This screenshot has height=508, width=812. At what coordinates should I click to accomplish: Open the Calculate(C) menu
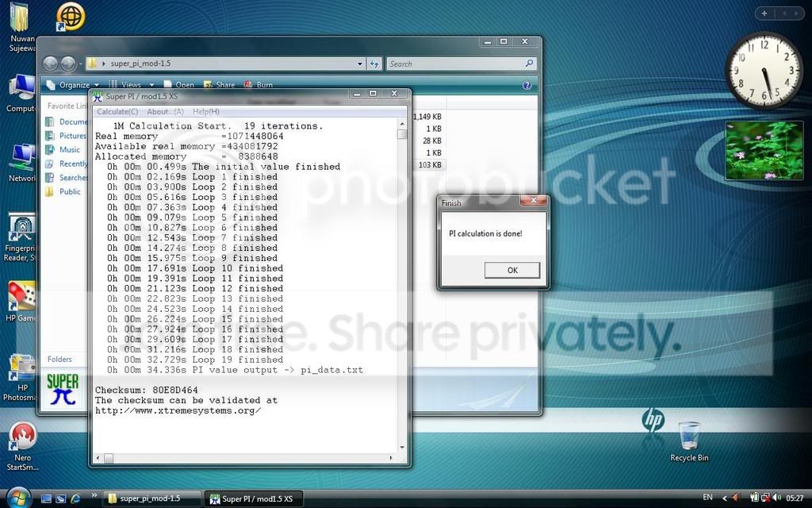pyautogui.click(x=117, y=111)
